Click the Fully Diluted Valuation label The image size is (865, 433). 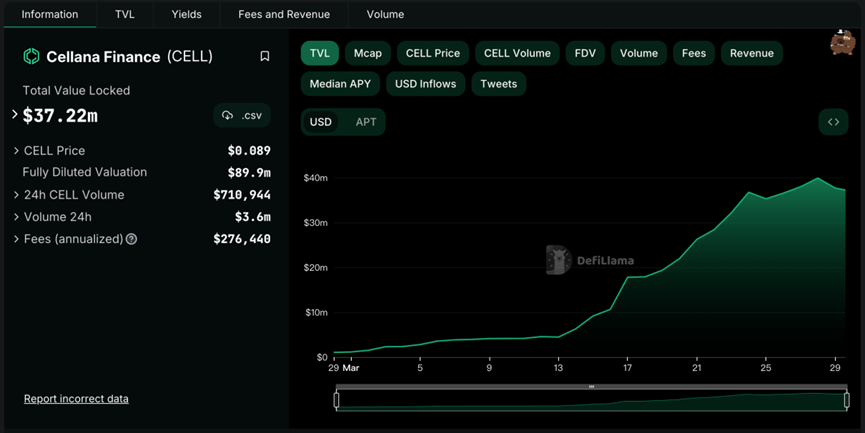pyautogui.click(x=85, y=172)
